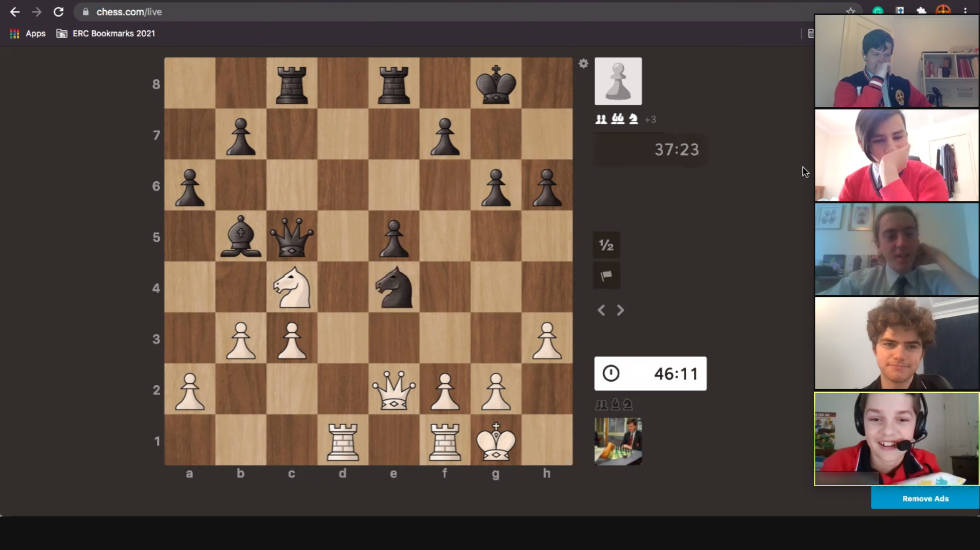
Task: Click the Grammarly extension icon
Action: coord(878,11)
